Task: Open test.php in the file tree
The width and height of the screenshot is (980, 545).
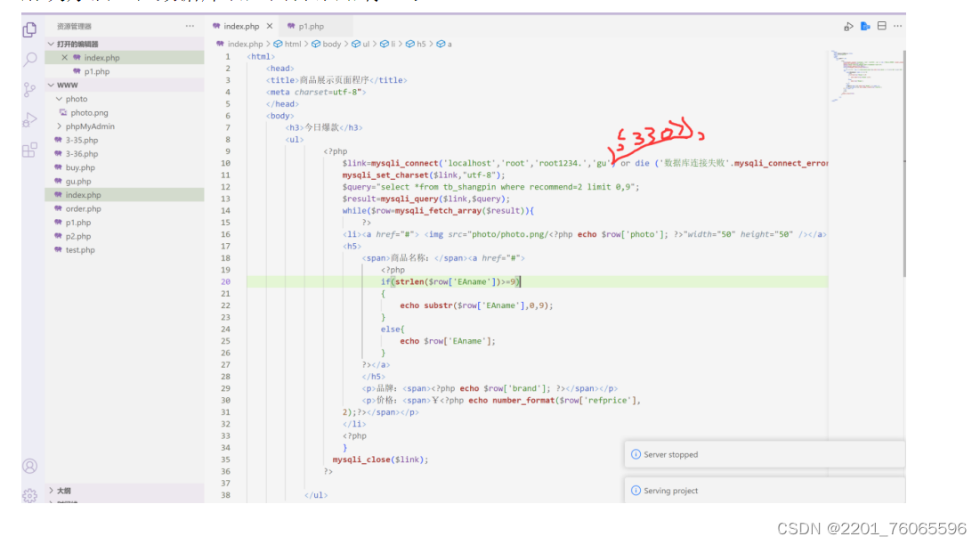Action: pos(80,250)
